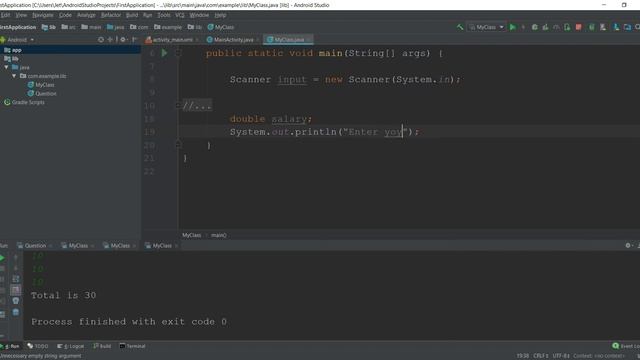Screen dimensions: 640x360
Task: Click MyClass in the navigation bar breadcrumb
Action: tap(221, 27)
